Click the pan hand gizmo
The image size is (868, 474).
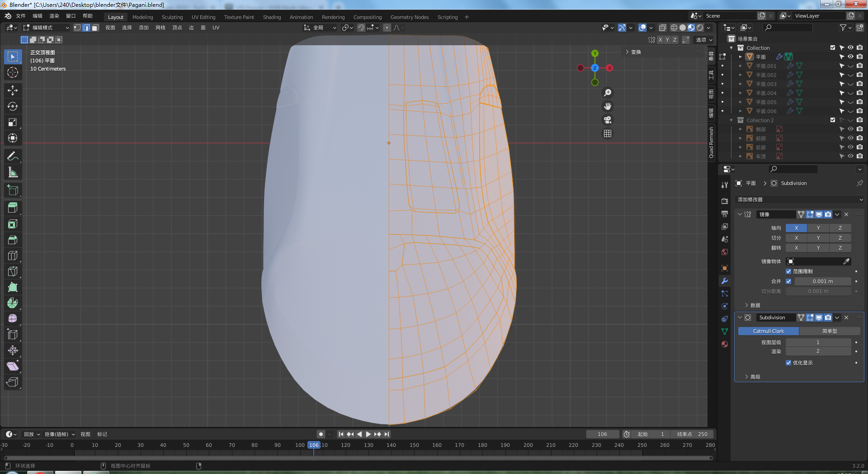point(608,106)
